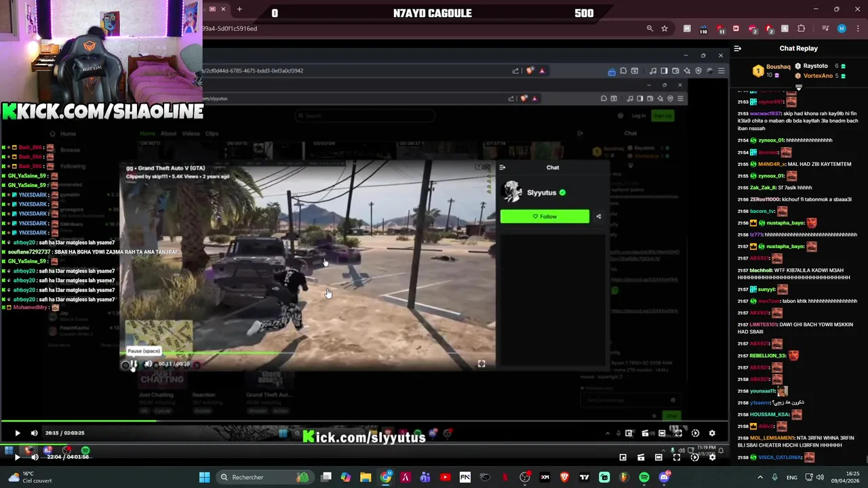868x488 pixels.
Task: Click the Chat Replay header
Action: (798, 48)
